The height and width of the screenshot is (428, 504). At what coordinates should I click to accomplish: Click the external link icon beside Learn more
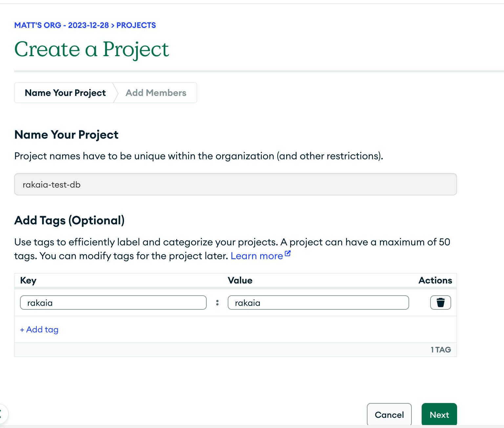pos(288,254)
